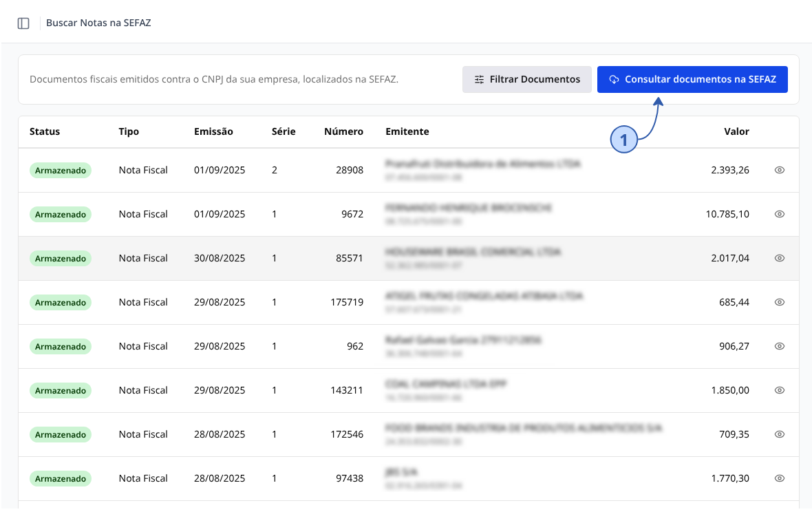View document 962 via eye icon
The height and width of the screenshot is (514, 812).
pos(780,346)
